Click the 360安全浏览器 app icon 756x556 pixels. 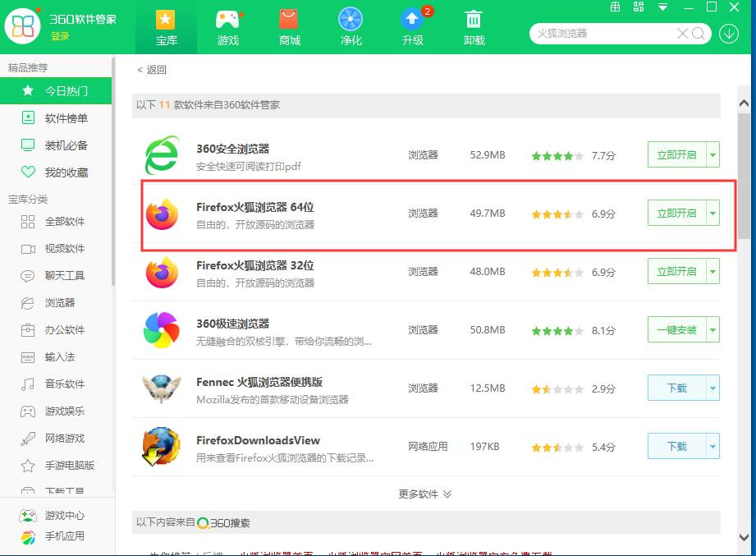tap(162, 155)
